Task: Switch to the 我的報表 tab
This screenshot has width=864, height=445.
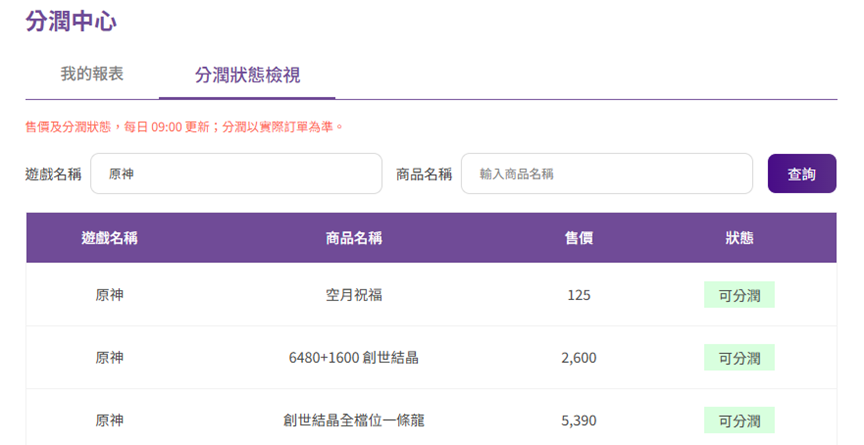Action: [x=92, y=75]
